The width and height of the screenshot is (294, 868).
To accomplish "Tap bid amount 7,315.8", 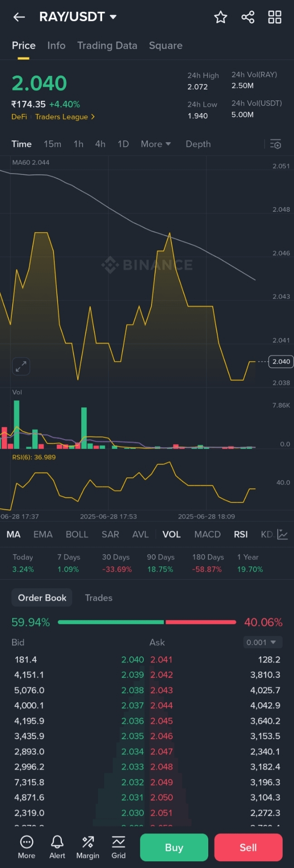I will (x=29, y=782).
